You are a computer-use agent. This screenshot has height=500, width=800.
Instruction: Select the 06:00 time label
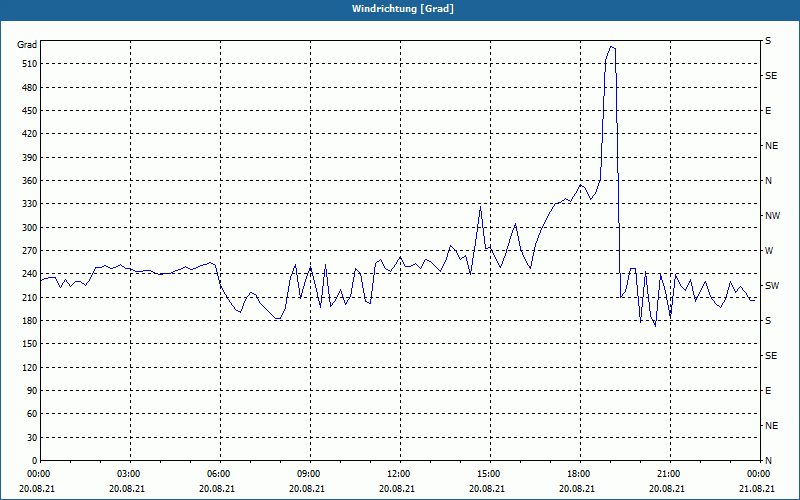(x=220, y=474)
